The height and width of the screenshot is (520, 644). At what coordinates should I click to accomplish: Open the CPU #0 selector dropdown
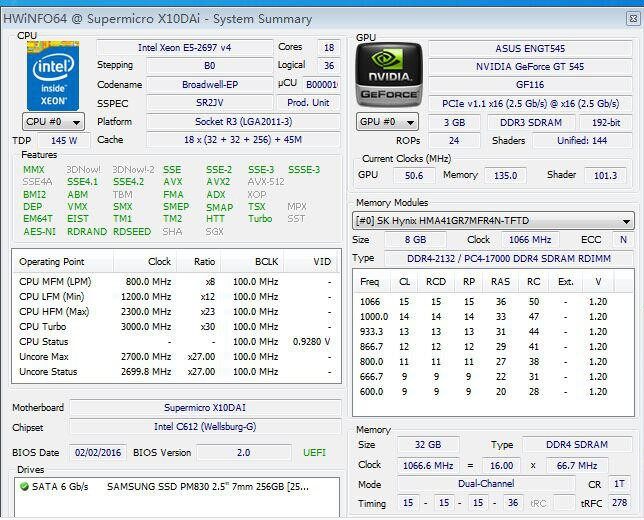pyautogui.click(x=53, y=122)
